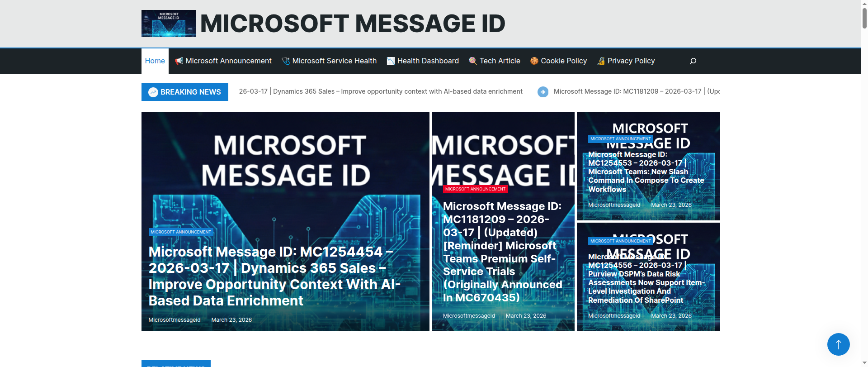The image size is (868, 367).
Task: Click the Microsoft Message ID site logo image
Action: click(168, 24)
